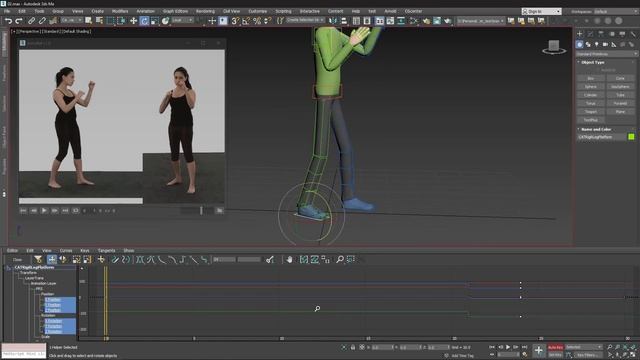Click the object name input field
The height and width of the screenshot is (360, 640).
click(601, 137)
